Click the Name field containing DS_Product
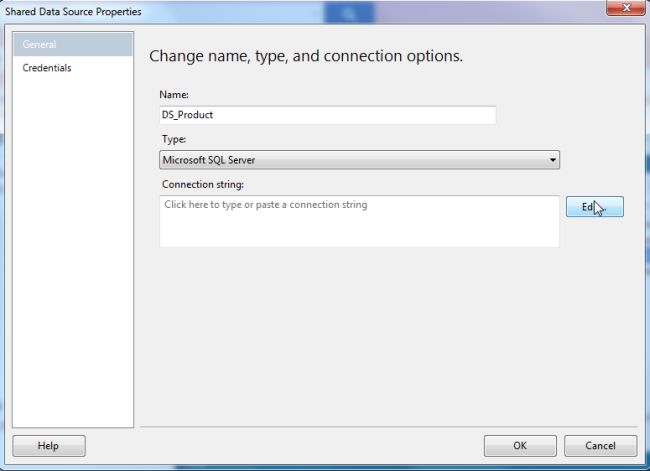Image resolution: width=650 pixels, height=471 pixels. click(x=327, y=115)
